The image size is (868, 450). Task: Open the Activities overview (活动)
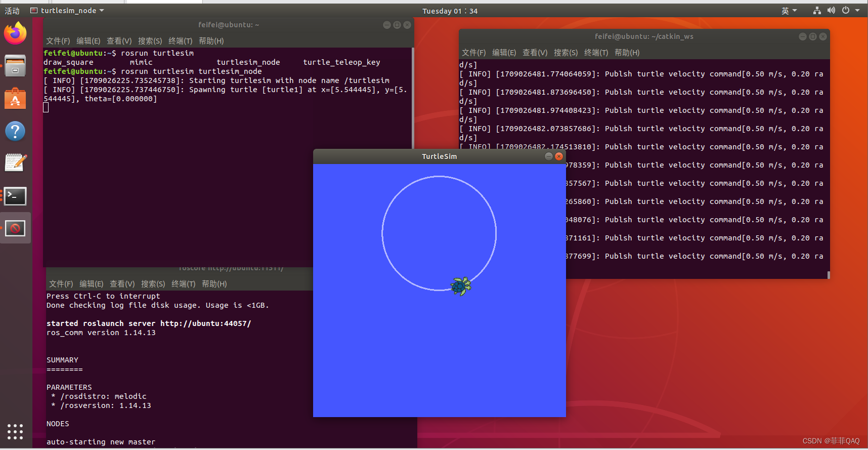(12, 11)
